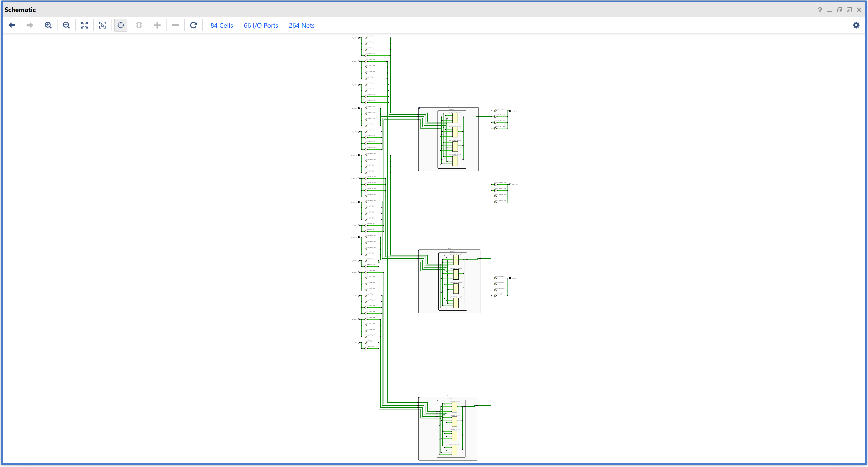
Task: Go back to previous schematic view
Action: click(x=12, y=25)
